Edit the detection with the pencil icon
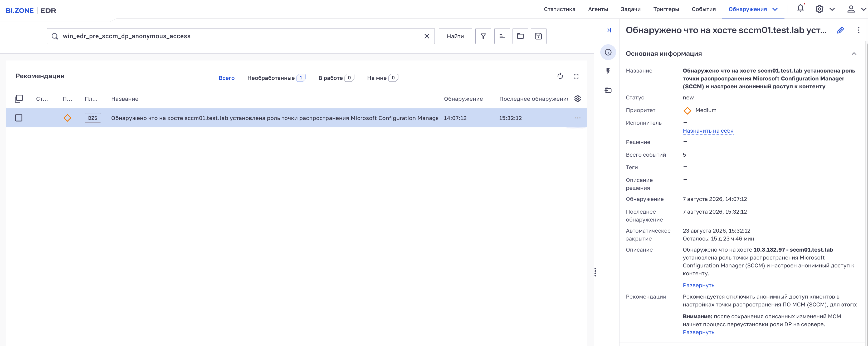Screen dimensions: 868x346 tap(840, 30)
